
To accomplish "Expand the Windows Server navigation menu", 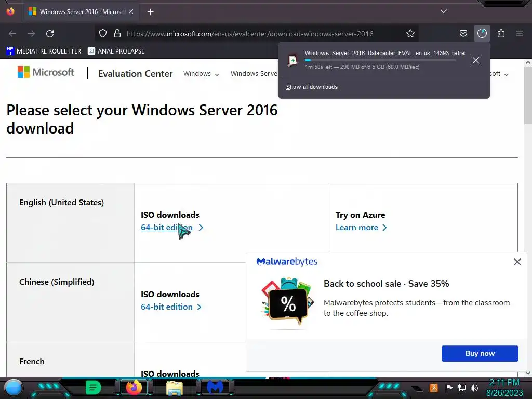I will coord(254,74).
